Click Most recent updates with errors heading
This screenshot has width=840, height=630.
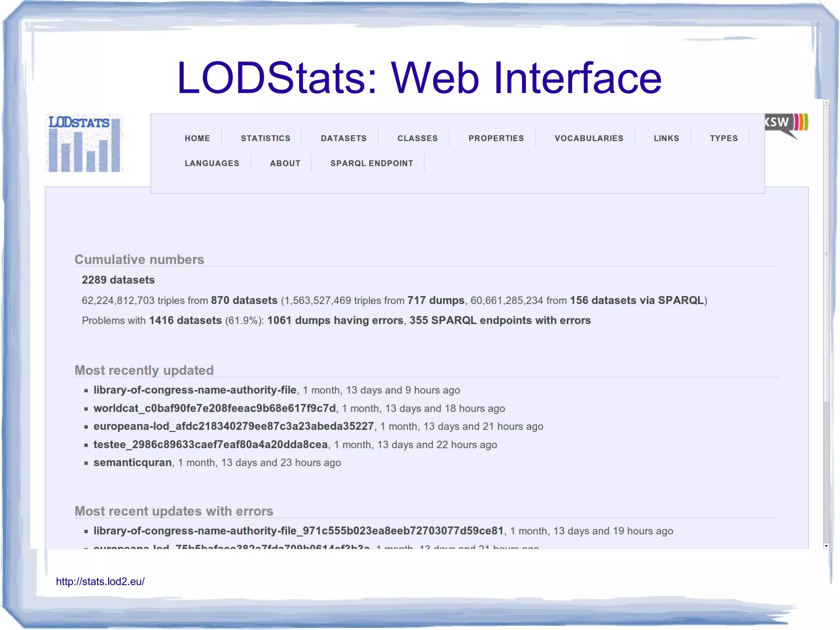point(174,511)
